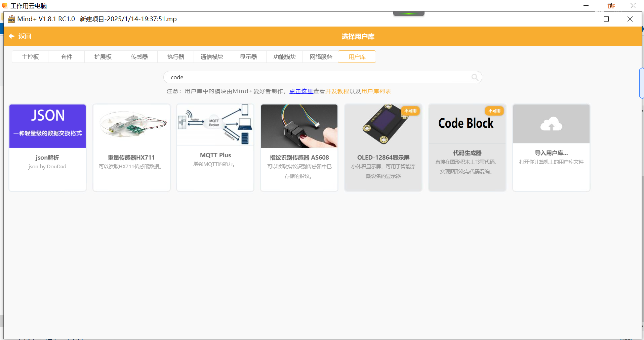Open the 开发教程 link
This screenshot has width=644, height=340.
(x=337, y=91)
